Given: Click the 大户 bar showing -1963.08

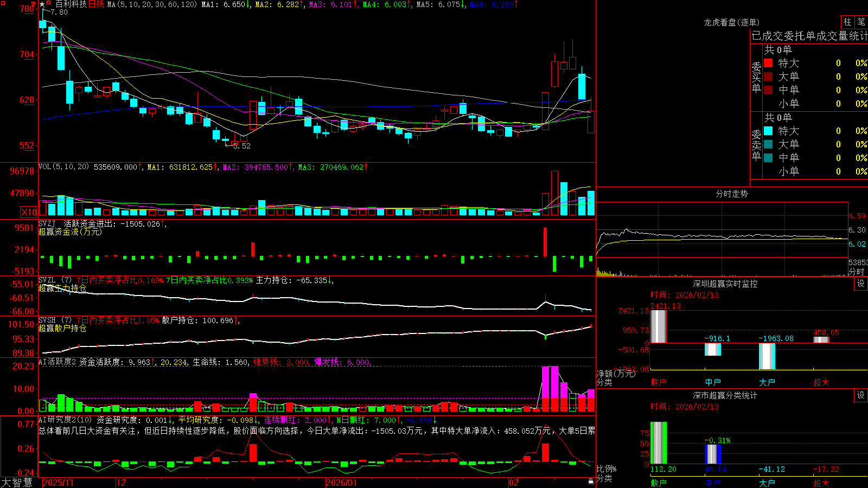Looking at the screenshot, I should click(x=767, y=356).
